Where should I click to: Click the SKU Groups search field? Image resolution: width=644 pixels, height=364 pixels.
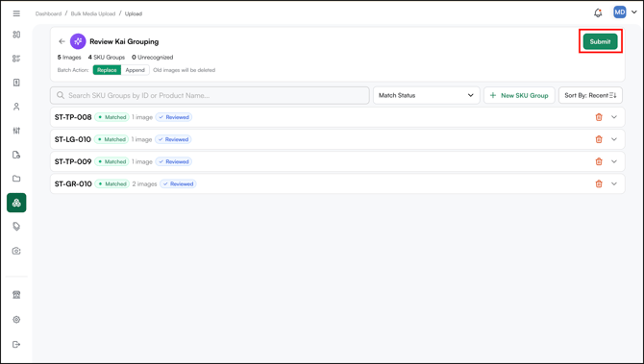coord(210,95)
